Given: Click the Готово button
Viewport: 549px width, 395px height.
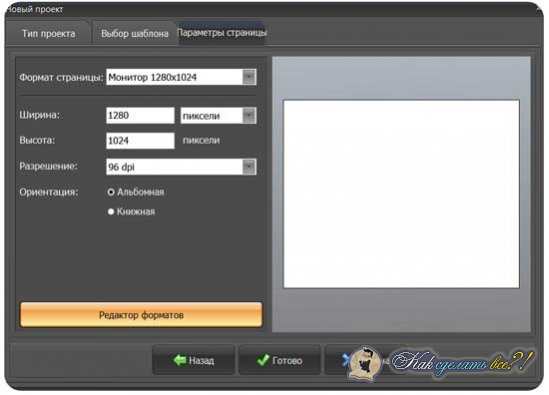Looking at the screenshot, I should [279, 360].
